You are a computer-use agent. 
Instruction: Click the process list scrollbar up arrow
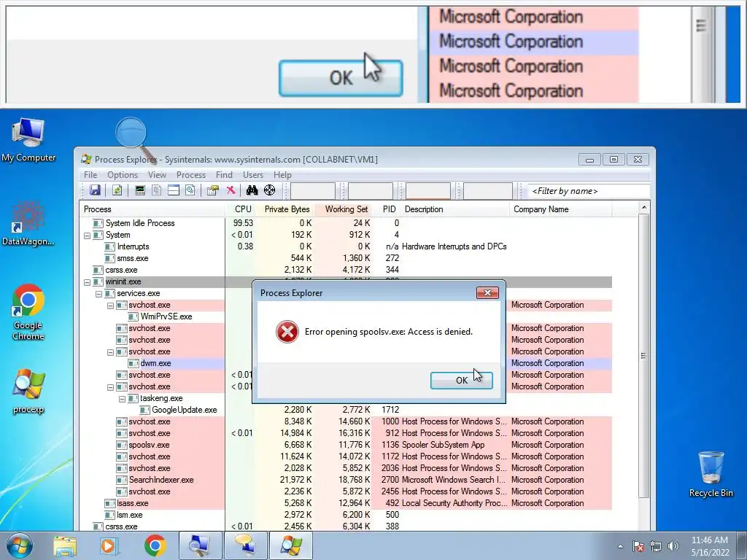tap(643, 208)
